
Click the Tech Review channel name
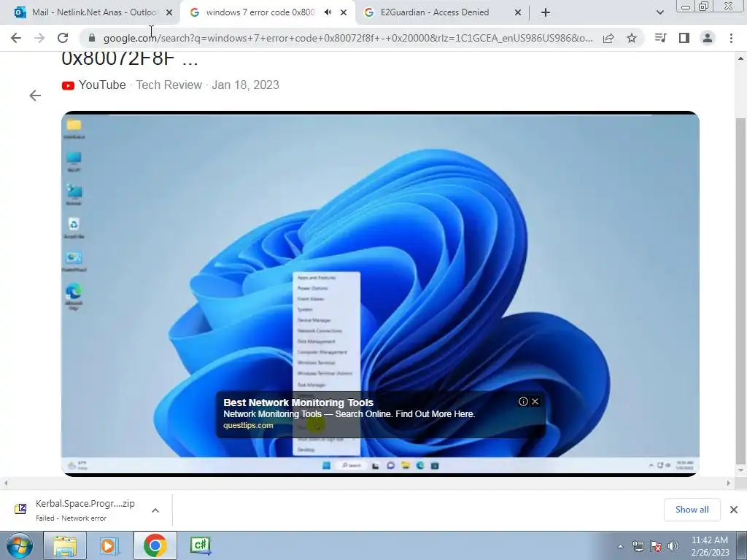click(x=169, y=85)
